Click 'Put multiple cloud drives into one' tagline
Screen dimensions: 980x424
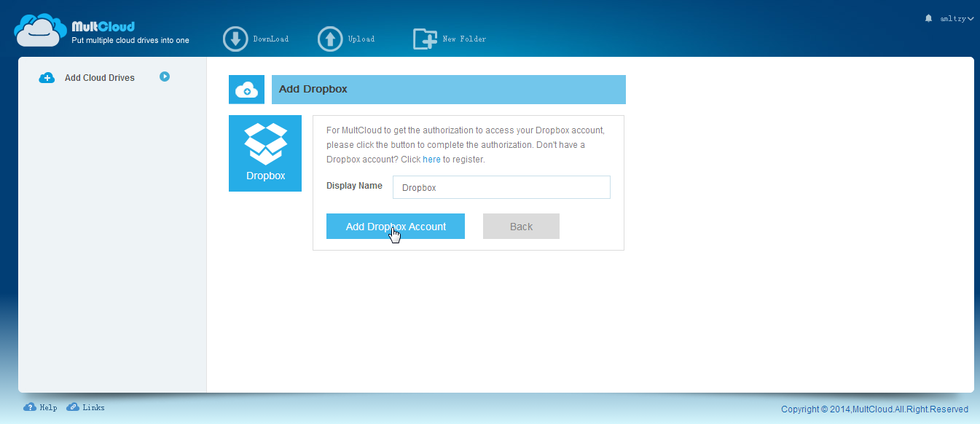click(x=130, y=41)
